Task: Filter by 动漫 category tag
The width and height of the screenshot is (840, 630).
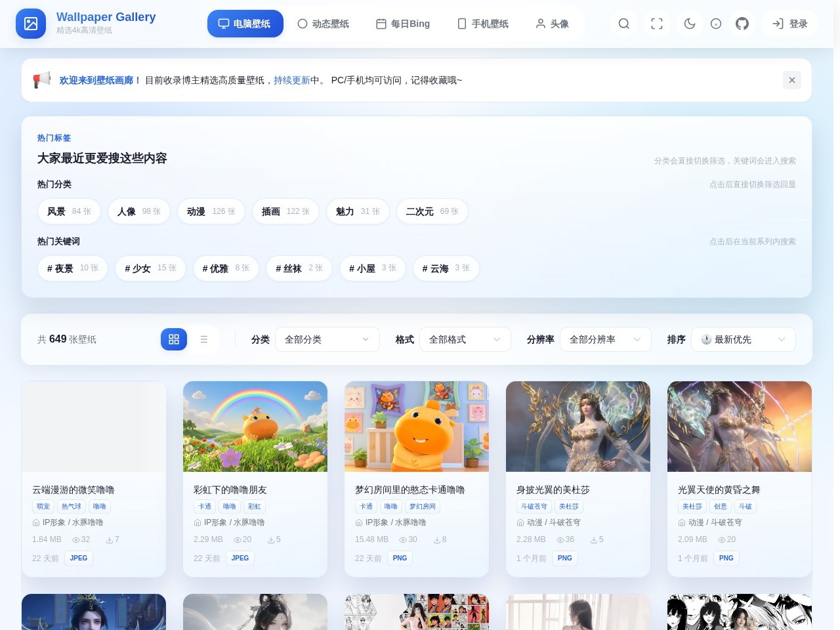Action: (211, 211)
